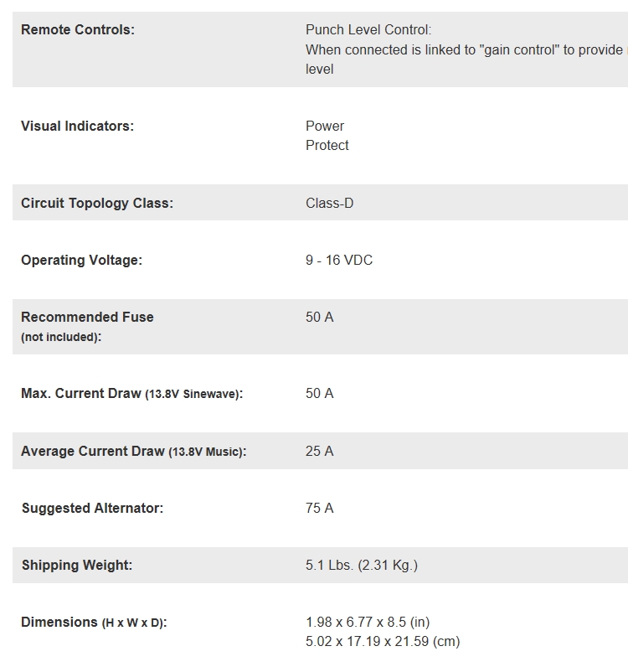Viewport: 628px width, 672px height.
Task: Select the Power indicator value
Action: click(x=325, y=127)
